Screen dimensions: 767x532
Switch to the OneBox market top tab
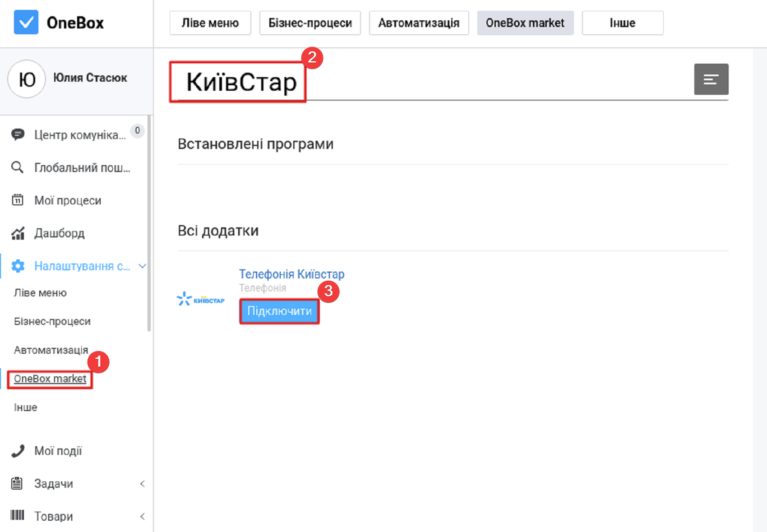pyautogui.click(x=525, y=23)
